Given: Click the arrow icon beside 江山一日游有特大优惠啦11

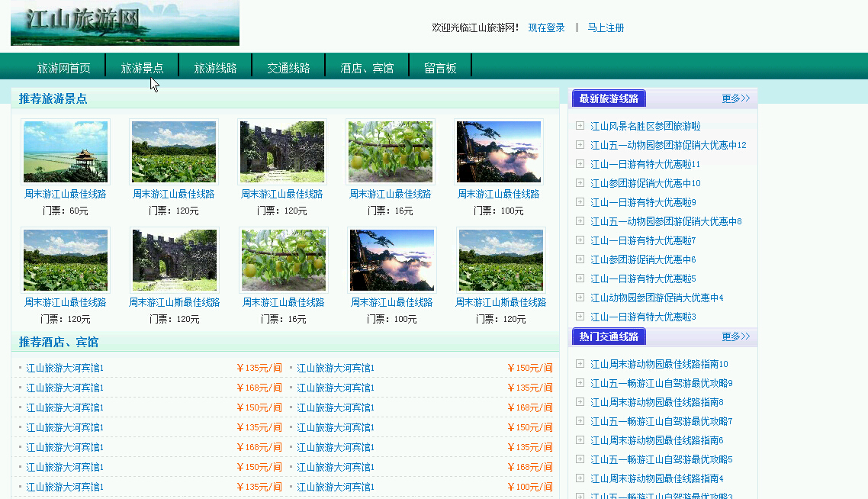Looking at the screenshot, I should (x=580, y=164).
